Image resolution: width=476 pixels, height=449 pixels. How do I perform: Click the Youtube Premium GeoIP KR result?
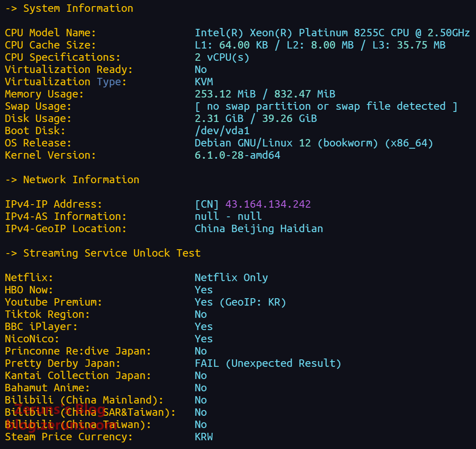click(240, 302)
